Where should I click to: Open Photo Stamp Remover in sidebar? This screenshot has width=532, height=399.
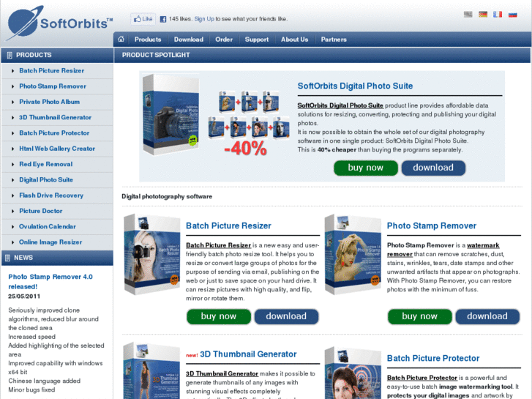pyautogui.click(x=53, y=86)
